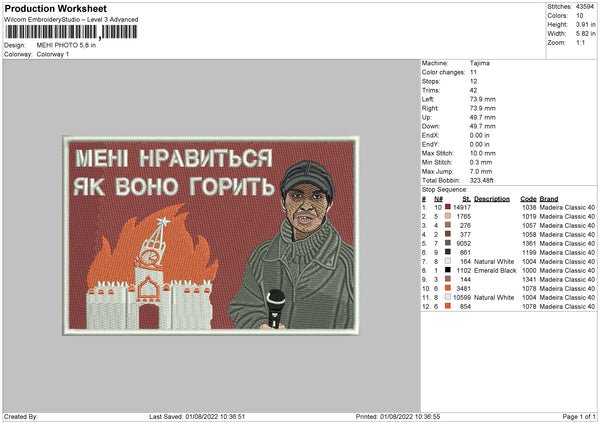Select the Stops value 12
This screenshot has width=600, height=424.
coord(473,81)
